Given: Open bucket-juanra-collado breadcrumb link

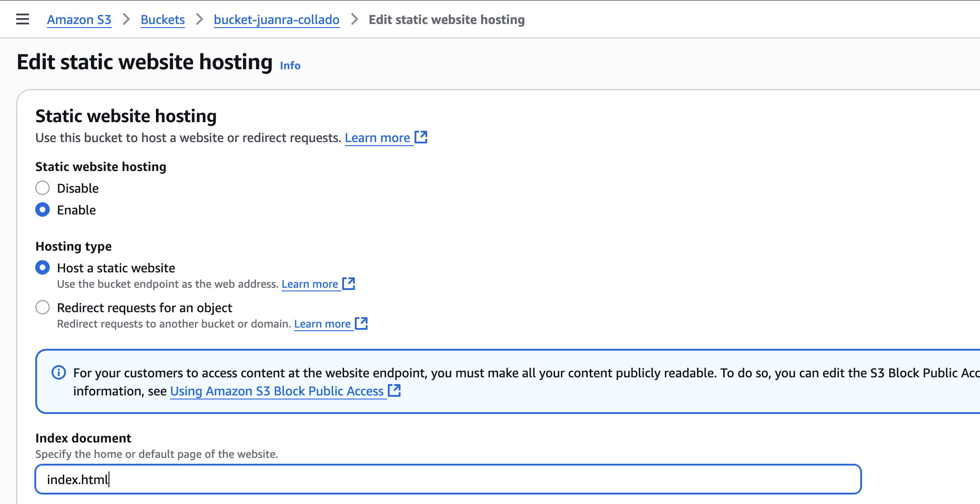Looking at the screenshot, I should tap(277, 19).
